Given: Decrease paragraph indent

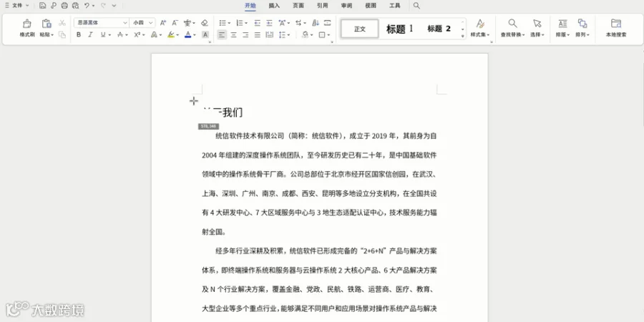Looking at the screenshot, I should pos(257,23).
